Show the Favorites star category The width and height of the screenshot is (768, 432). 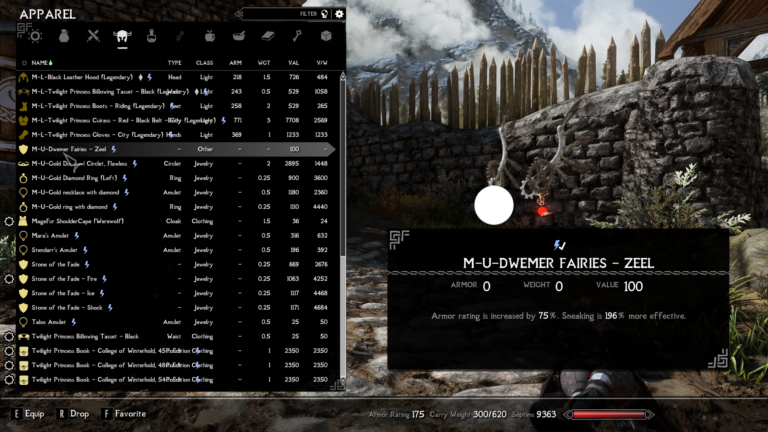click(36, 36)
